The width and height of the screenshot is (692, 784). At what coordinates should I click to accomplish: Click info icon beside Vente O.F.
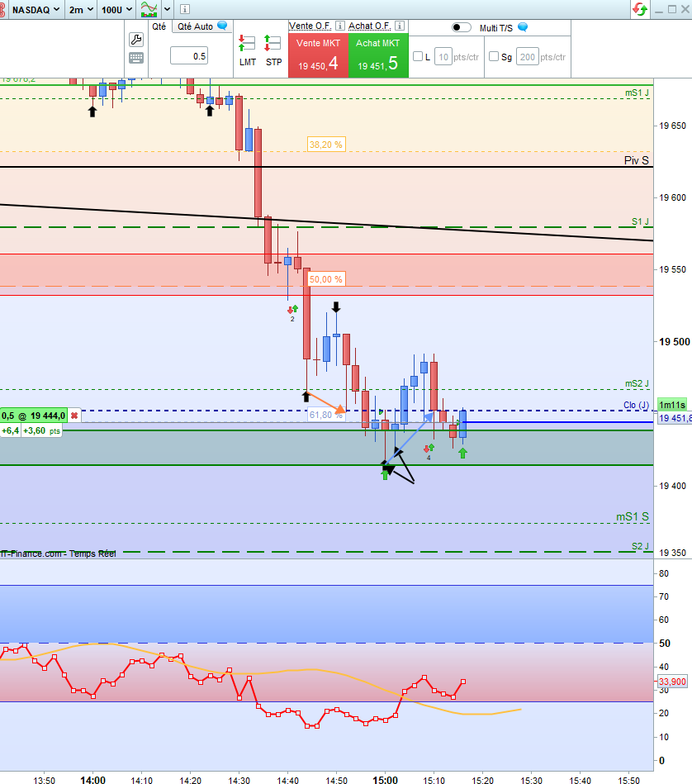(x=340, y=26)
